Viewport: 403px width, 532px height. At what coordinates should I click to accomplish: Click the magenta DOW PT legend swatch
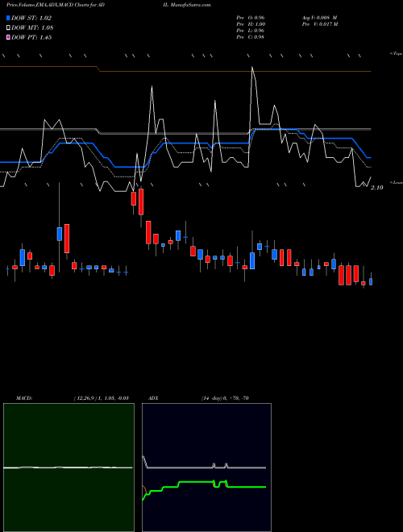[8, 37]
